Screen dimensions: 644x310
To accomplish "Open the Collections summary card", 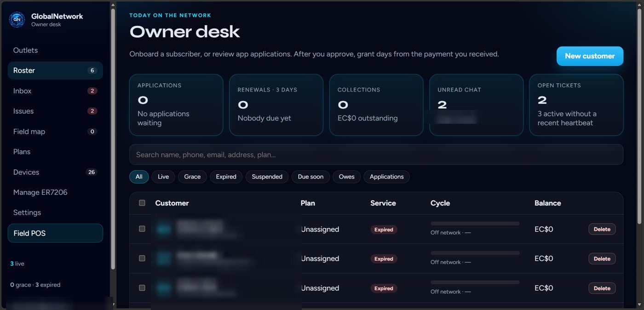I will pyautogui.click(x=376, y=105).
